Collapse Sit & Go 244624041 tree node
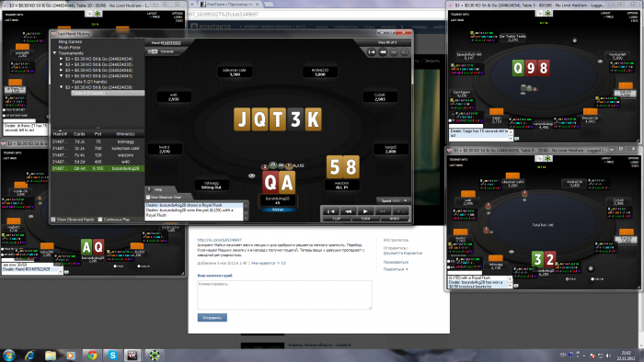 [62, 76]
